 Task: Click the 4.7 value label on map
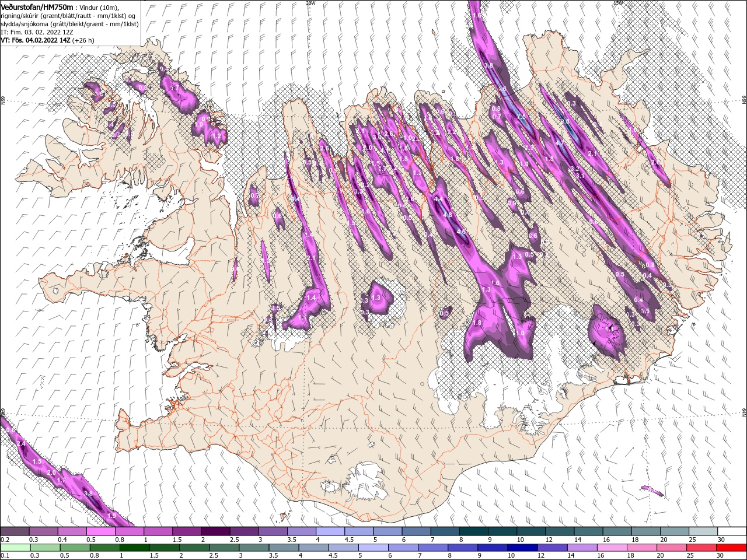click(560, 143)
